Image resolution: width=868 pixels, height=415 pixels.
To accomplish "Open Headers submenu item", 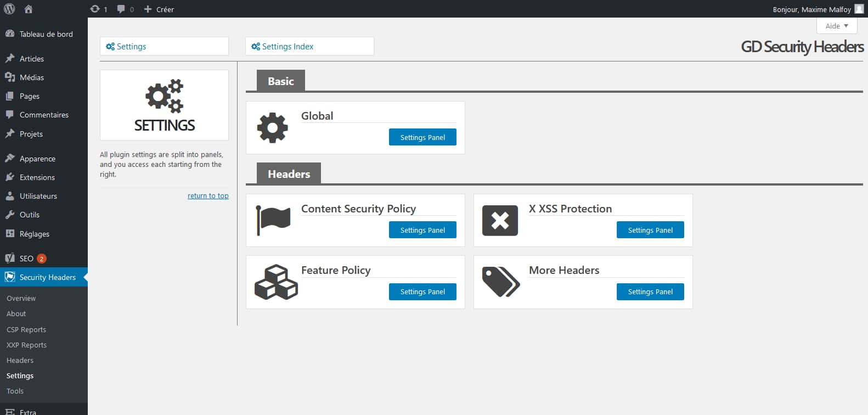I will pyautogui.click(x=20, y=360).
